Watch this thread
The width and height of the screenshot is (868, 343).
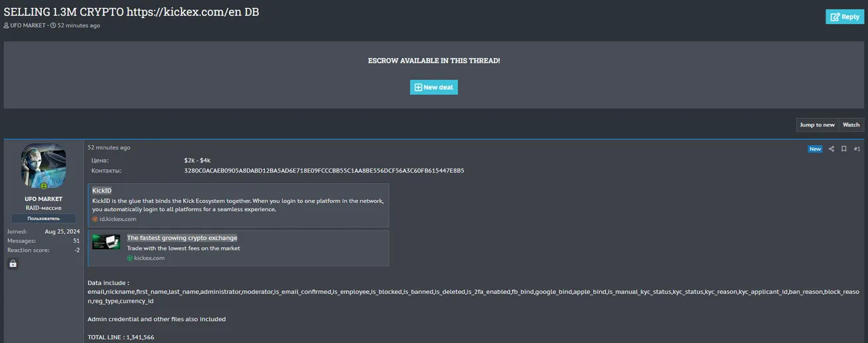(851, 125)
